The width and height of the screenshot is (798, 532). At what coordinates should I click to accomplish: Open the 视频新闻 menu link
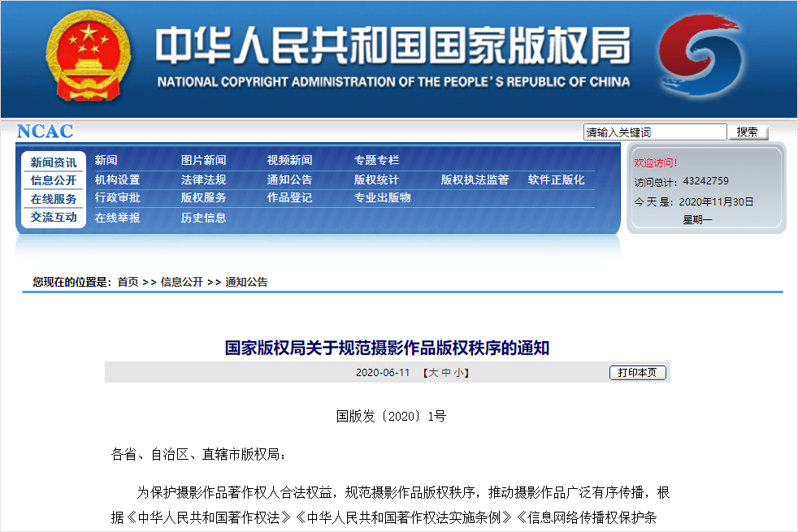point(289,160)
